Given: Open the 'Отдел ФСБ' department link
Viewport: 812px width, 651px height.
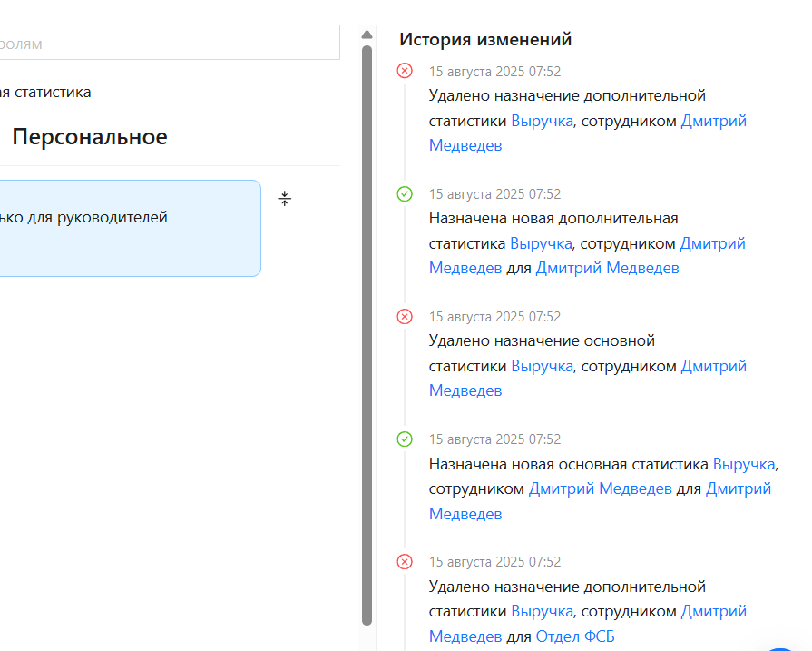Looking at the screenshot, I should 574,636.
